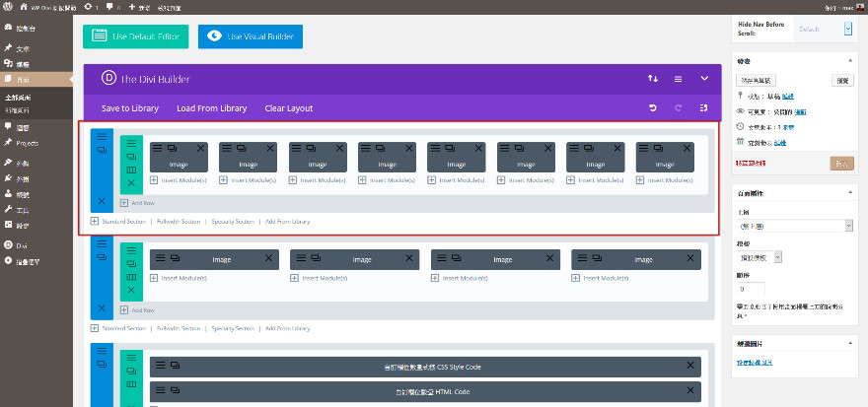Image resolution: width=868 pixels, height=407 pixels.
Task: Click Use Default Editor button
Action: click(136, 36)
